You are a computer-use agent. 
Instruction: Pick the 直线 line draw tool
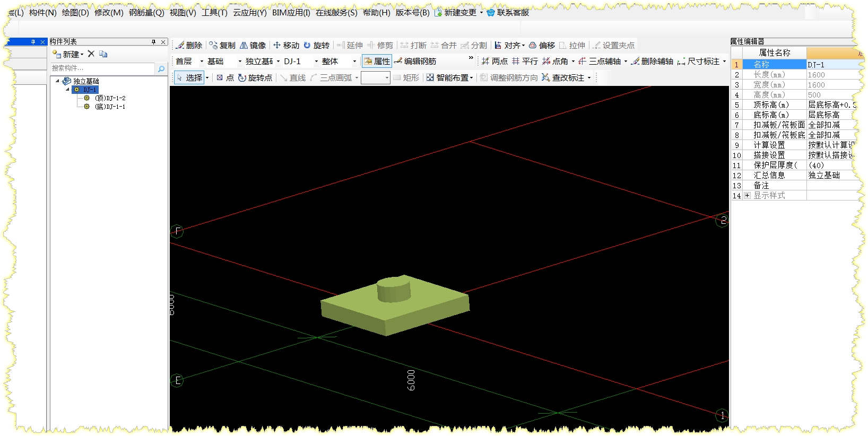click(293, 78)
